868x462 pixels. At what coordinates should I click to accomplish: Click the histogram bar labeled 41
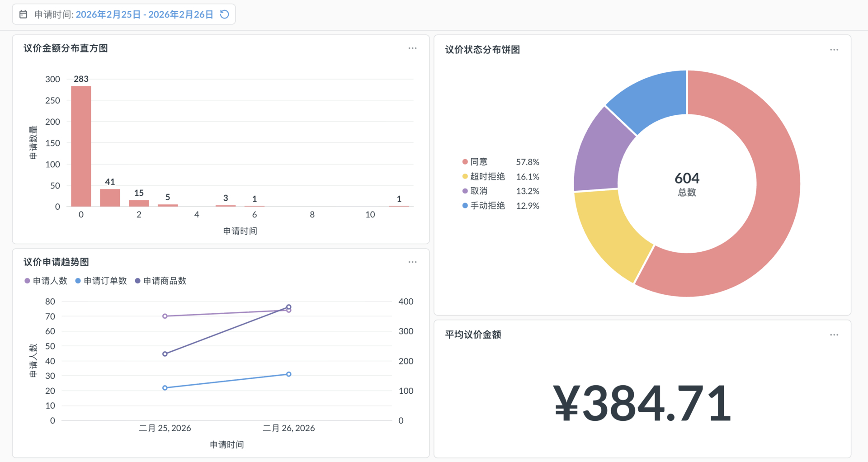pyautogui.click(x=110, y=198)
